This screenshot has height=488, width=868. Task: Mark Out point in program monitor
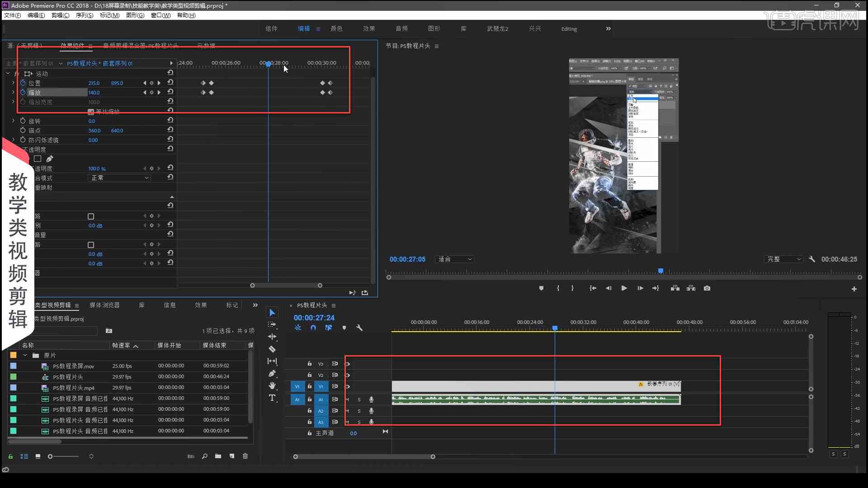pos(572,288)
